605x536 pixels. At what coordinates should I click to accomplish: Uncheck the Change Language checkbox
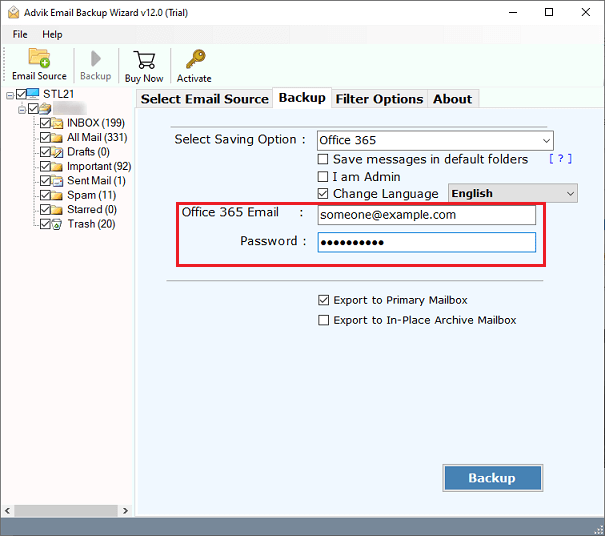pos(323,193)
